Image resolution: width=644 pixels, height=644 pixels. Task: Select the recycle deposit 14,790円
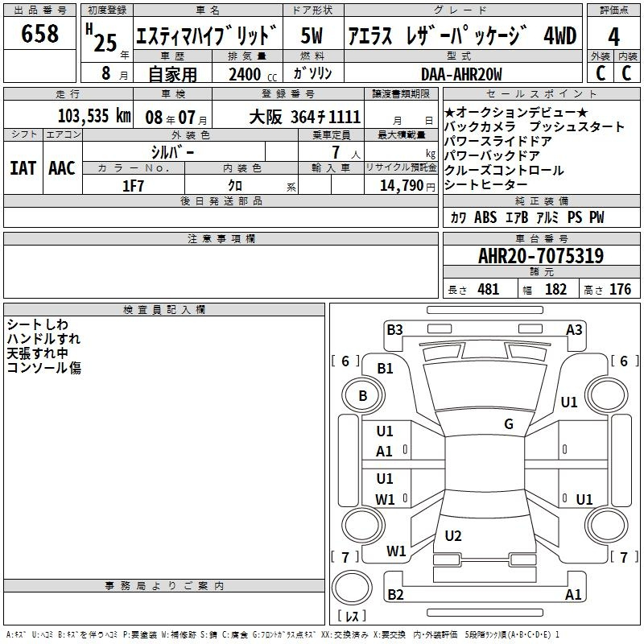pos(407,186)
